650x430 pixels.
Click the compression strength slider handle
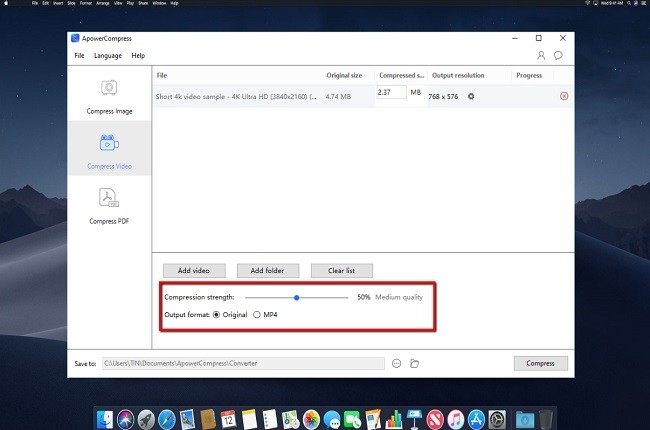point(296,297)
